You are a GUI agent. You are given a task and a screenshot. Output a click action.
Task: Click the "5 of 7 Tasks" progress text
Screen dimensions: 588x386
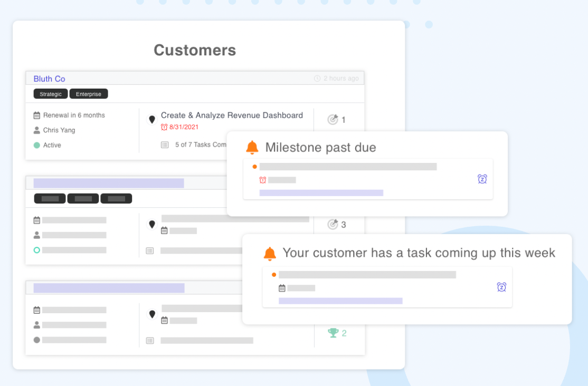tap(201, 144)
